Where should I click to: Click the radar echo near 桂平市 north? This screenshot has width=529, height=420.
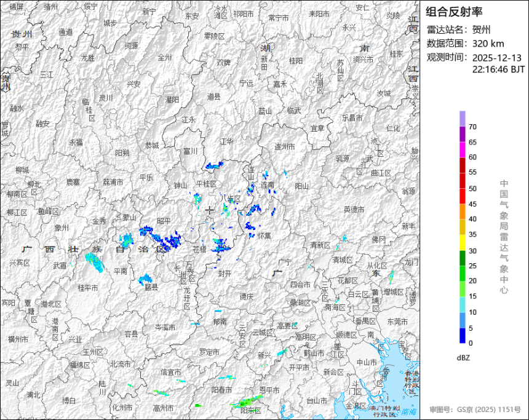95,262
